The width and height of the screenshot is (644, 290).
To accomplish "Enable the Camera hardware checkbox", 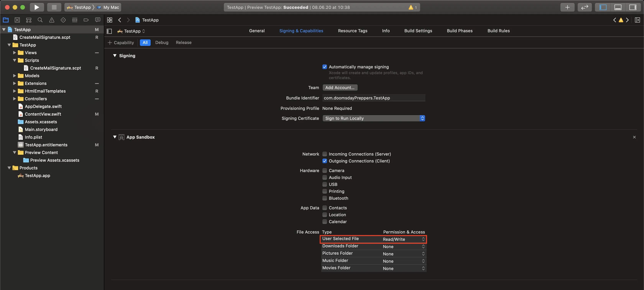I will click(x=324, y=171).
